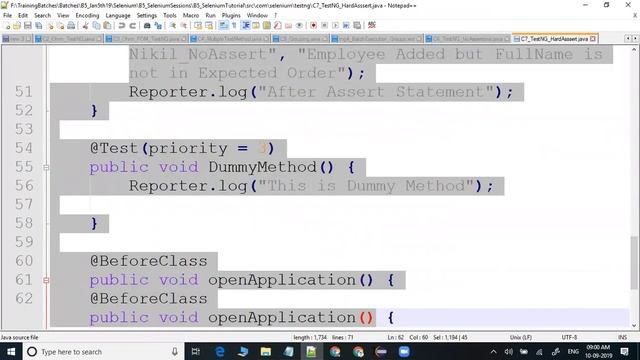Close the C7_TestNG_HardAssert.java tab
This screenshot has height=360, width=640.
pyautogui.click(x=593, y=39)
